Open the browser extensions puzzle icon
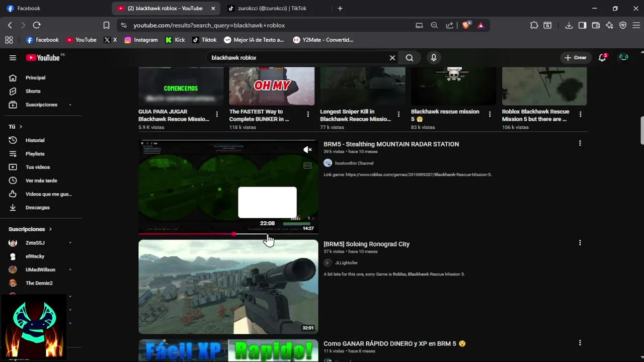This screenshot has height=362, width=644. pyautogui.click(x=534, y=25)
